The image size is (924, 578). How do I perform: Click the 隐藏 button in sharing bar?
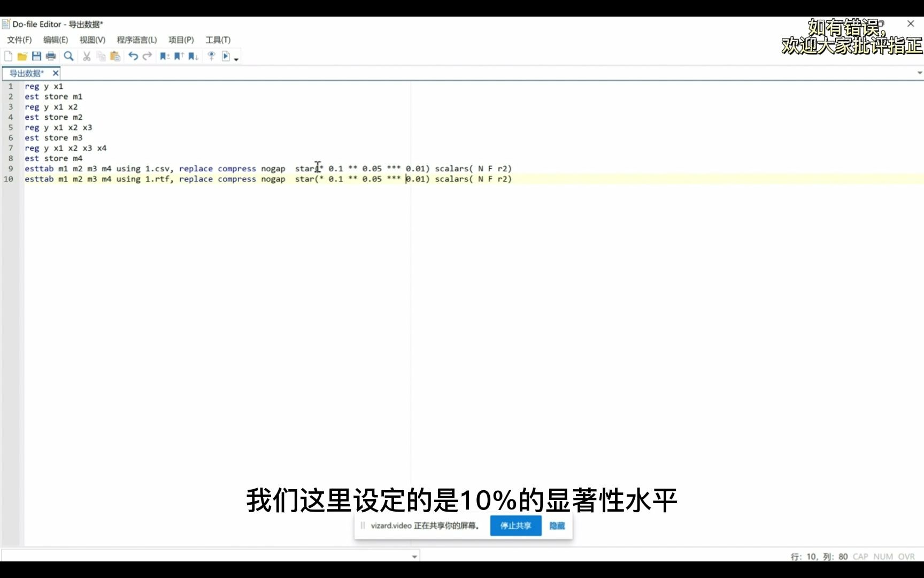click(x=557, y=526)
